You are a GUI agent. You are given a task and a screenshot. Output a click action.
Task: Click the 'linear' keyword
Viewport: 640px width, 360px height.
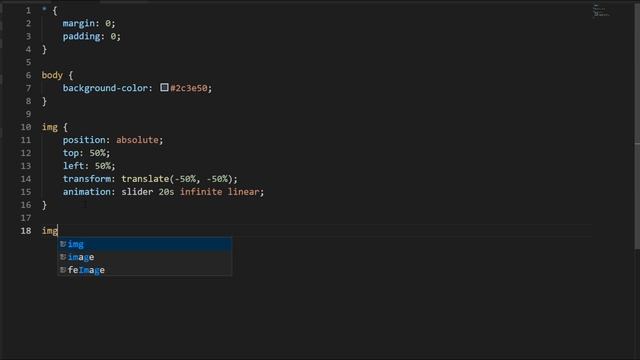243,192
